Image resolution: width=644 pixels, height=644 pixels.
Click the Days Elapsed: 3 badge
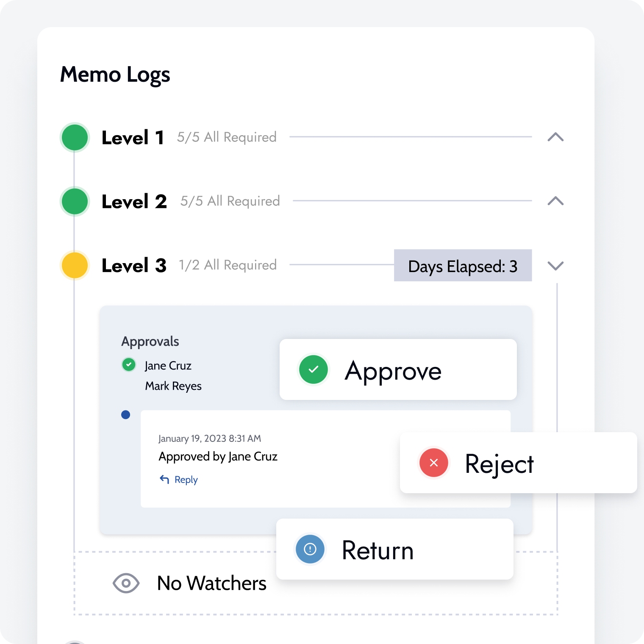(x=463, y=266)
